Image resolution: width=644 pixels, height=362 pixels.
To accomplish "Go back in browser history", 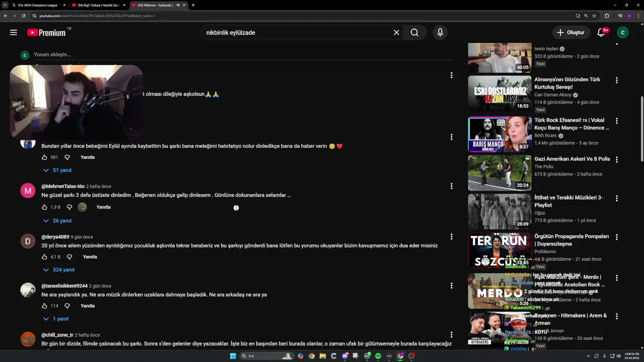I will [x=6, y=16].
